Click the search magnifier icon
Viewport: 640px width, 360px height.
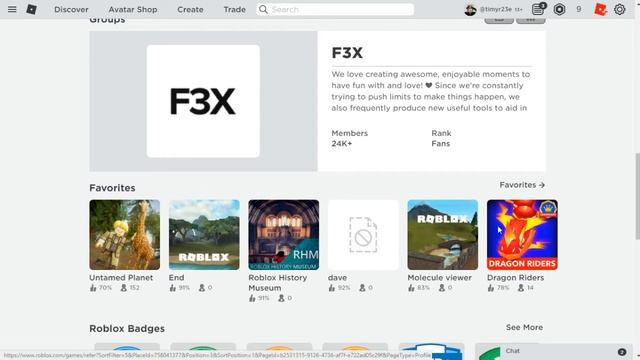(263, 9)
